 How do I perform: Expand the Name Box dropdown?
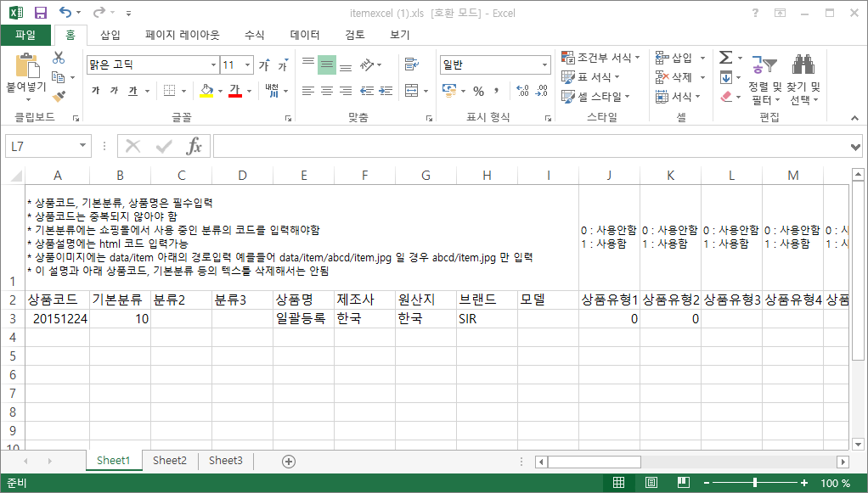tap(82, 145)
